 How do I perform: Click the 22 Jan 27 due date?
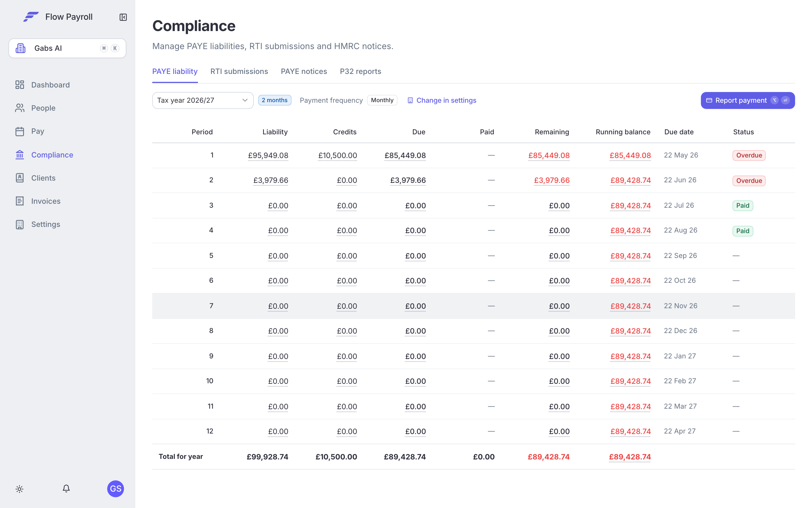[x=680, y=356]
